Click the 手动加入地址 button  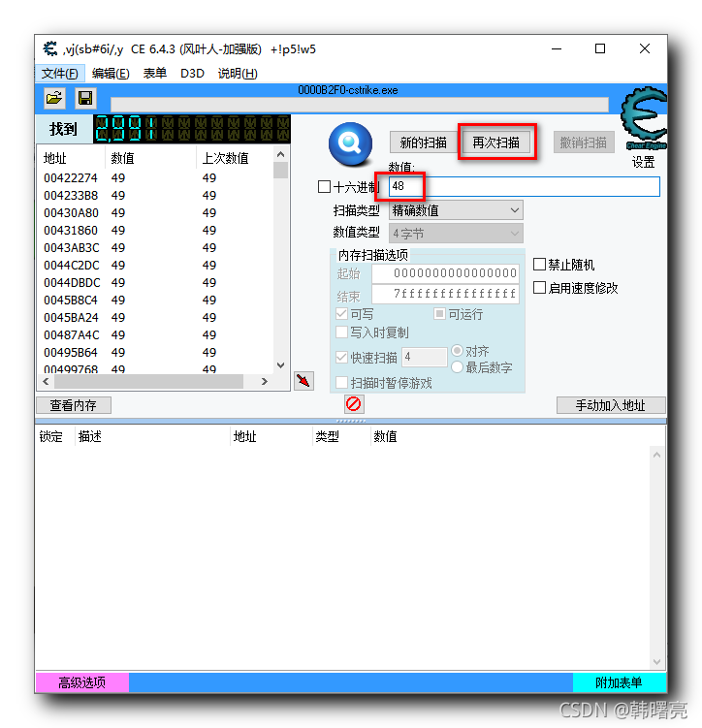(611, 405)
